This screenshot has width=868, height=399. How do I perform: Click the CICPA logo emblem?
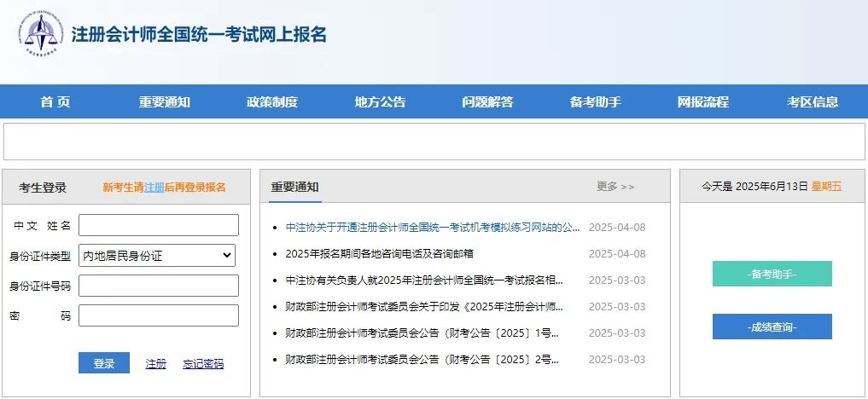(x=40, y=34)
